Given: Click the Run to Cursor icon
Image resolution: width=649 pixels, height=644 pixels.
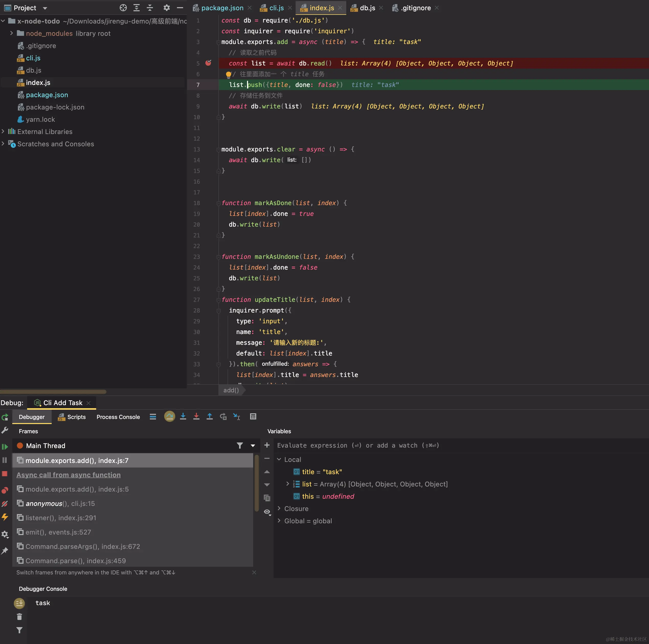Looking at the screenshot, I should [237, 417].
